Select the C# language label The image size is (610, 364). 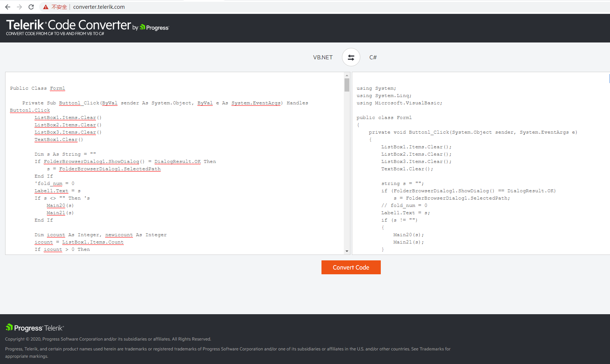pyautogui.click(x=373, y=57)
